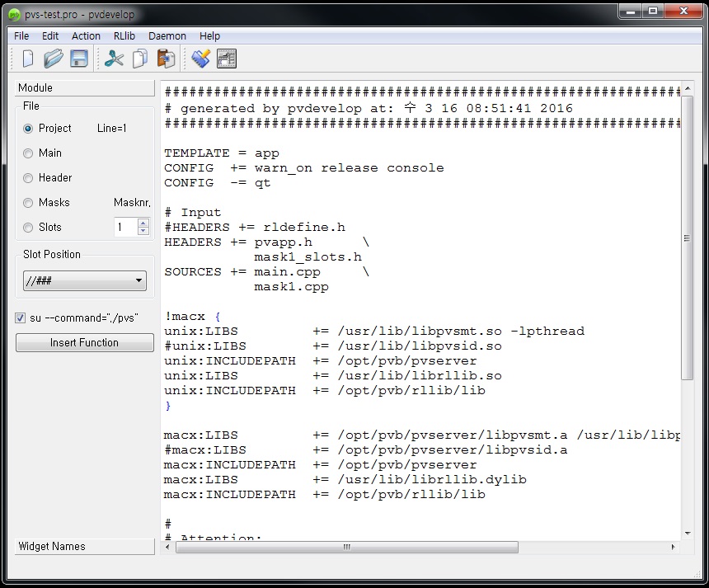
Task: Open the Daemon menu
Action: pos(167,35)
